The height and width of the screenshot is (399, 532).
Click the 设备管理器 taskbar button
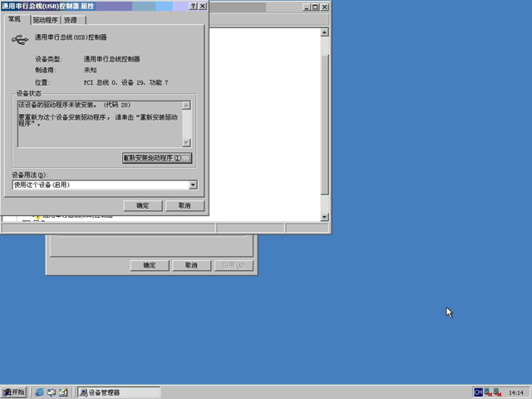(x=119, y=392)
